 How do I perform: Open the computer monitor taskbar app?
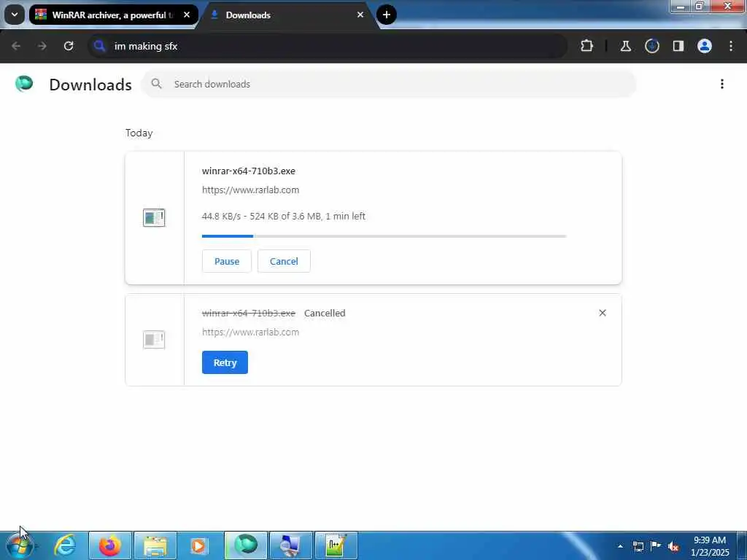point(290,545)
